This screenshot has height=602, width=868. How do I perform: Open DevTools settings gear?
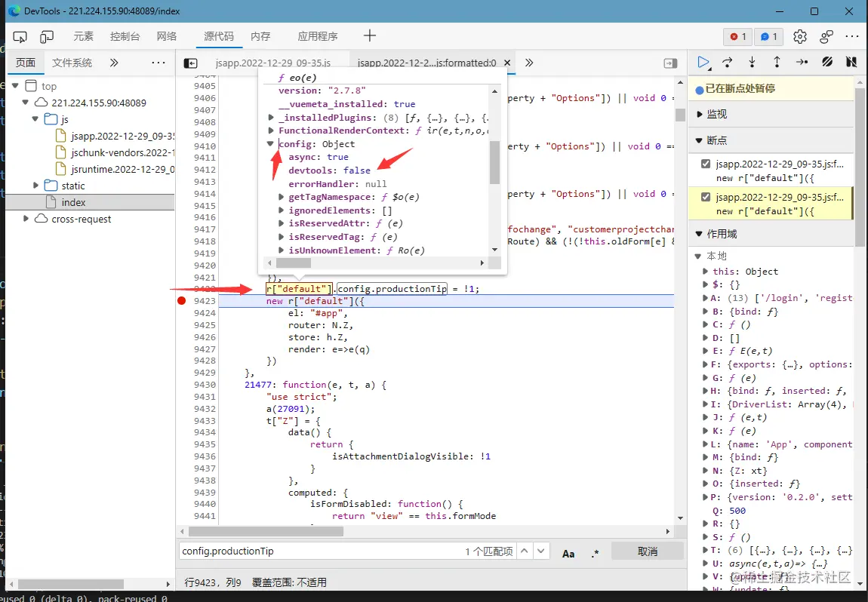coord(800,36)
